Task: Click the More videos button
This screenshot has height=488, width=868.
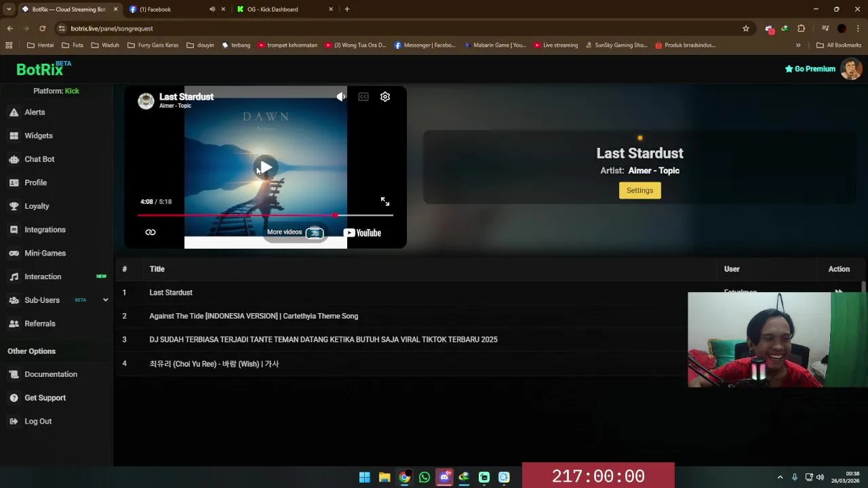Action: coord(295,232)
